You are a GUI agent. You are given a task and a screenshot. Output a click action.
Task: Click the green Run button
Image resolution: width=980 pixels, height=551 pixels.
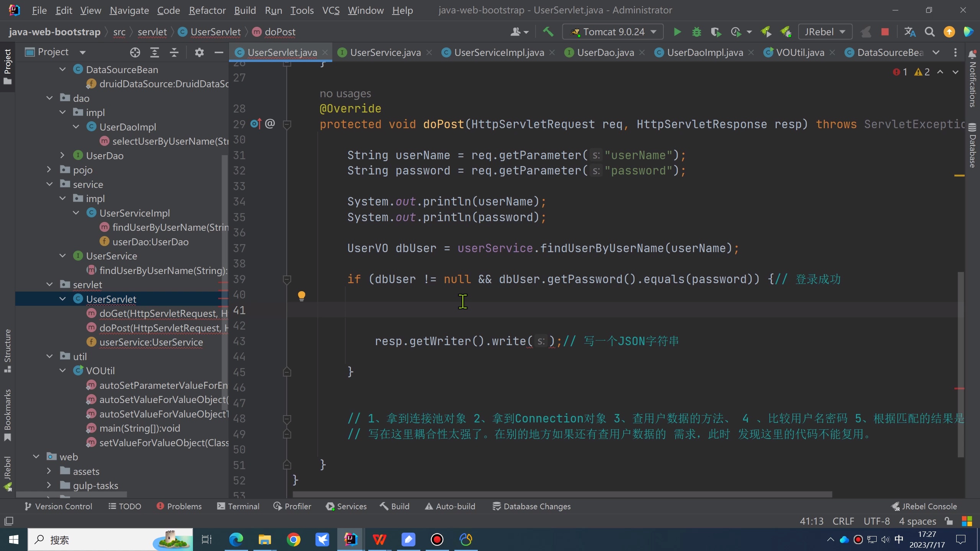tap(677, 32)
